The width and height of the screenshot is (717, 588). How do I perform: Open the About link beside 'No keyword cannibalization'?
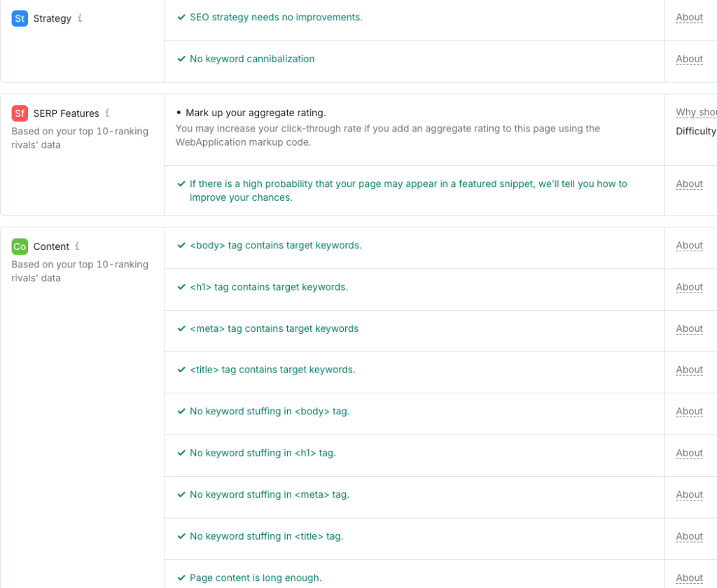pyautogui.click(x=689, y=59)
